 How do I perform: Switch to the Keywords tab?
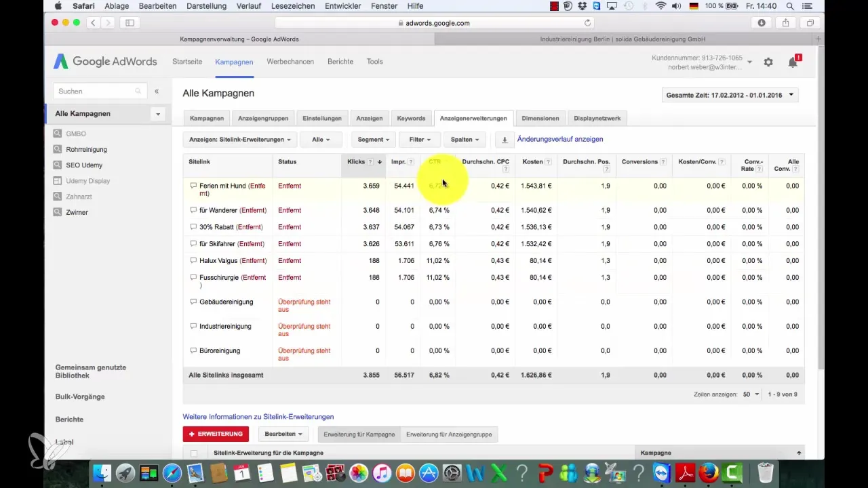[411, 118]
